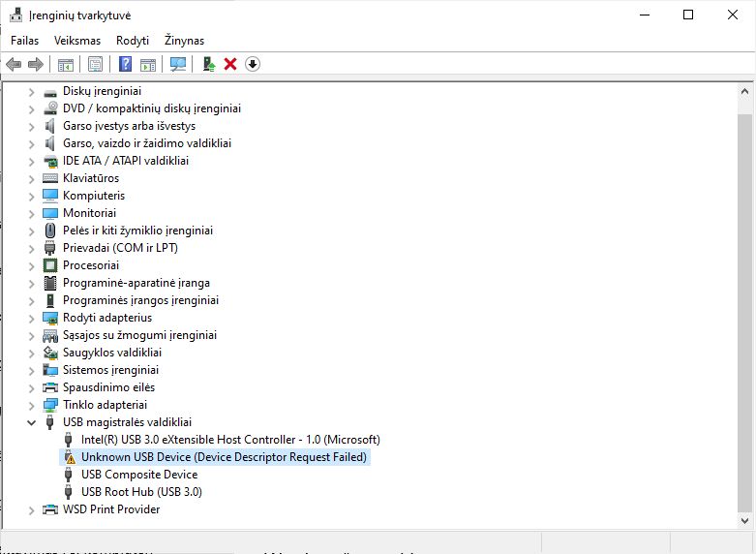Open the Rodyti menu

coord(133,41)
